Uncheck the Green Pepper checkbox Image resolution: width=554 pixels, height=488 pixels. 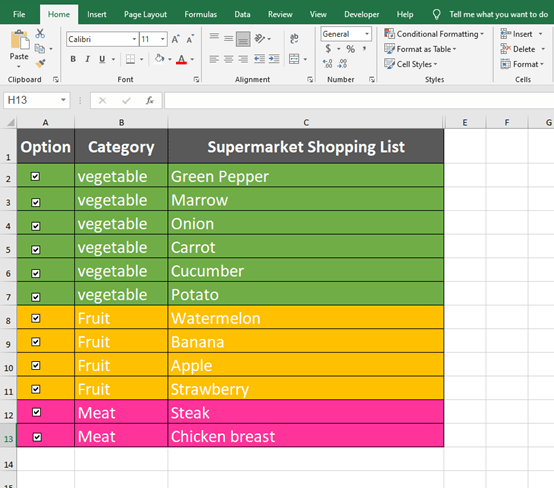pyautogui.click(x=35, y=176)
